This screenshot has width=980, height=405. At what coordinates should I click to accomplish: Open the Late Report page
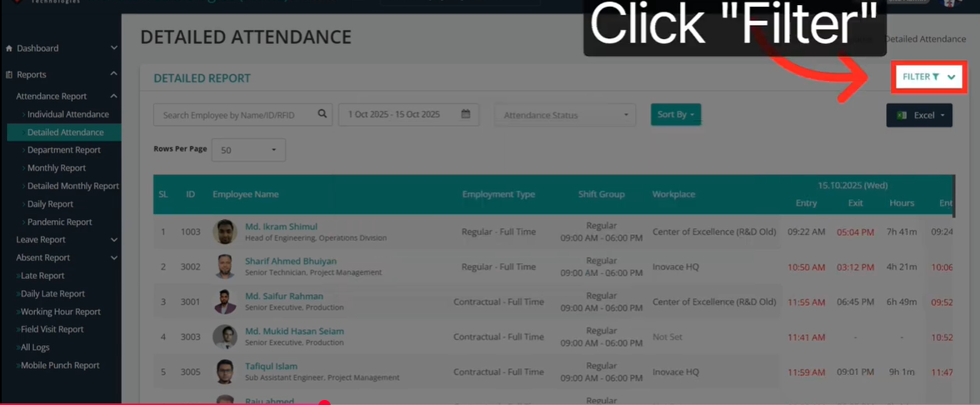tap(42, 276)
